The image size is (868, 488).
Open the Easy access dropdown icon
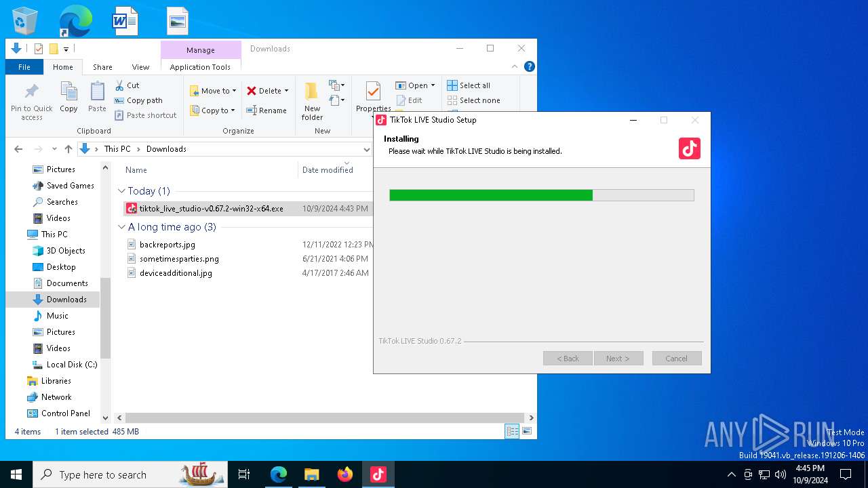(x=337, y=100)
